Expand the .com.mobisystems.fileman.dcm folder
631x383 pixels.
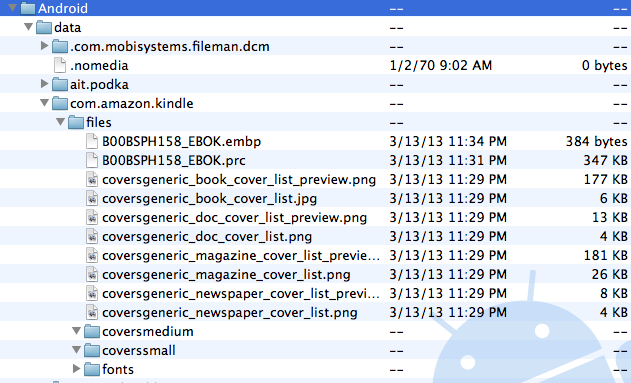[x=45, y=45]
